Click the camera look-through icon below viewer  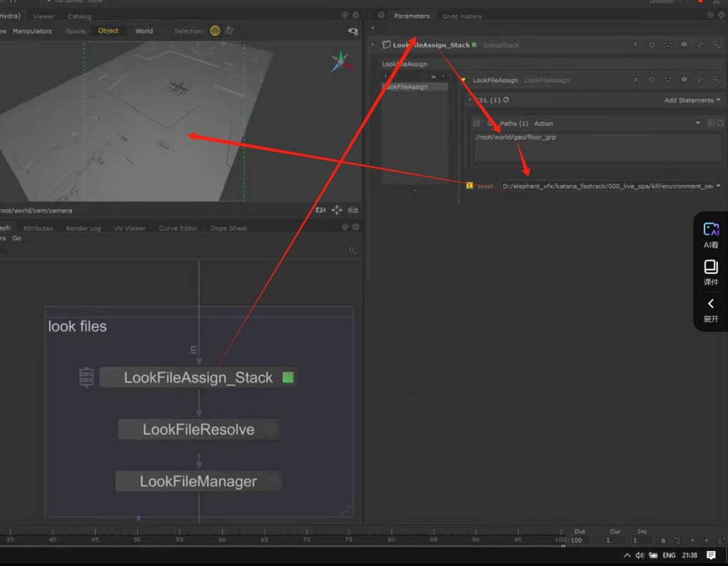(x=321, y=210)
